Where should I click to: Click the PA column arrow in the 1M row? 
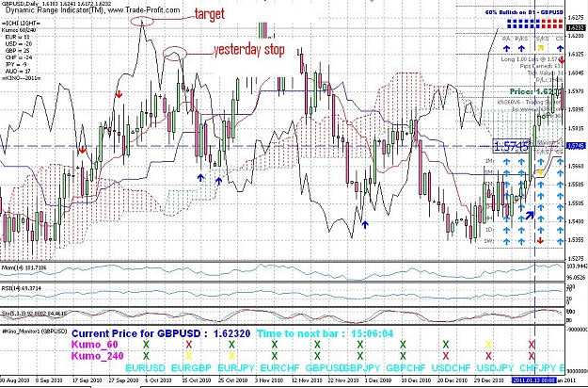[x=506, y=162]
